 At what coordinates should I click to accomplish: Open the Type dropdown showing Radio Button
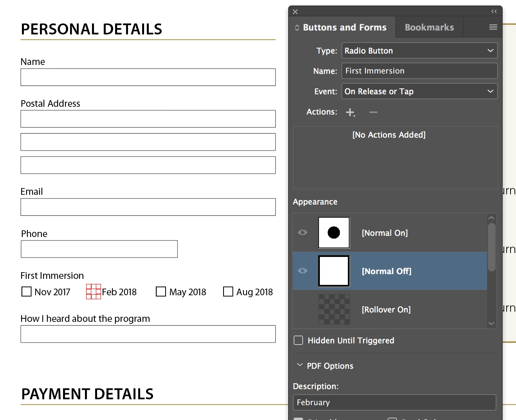pyautogui.click(x=419, y=50)
